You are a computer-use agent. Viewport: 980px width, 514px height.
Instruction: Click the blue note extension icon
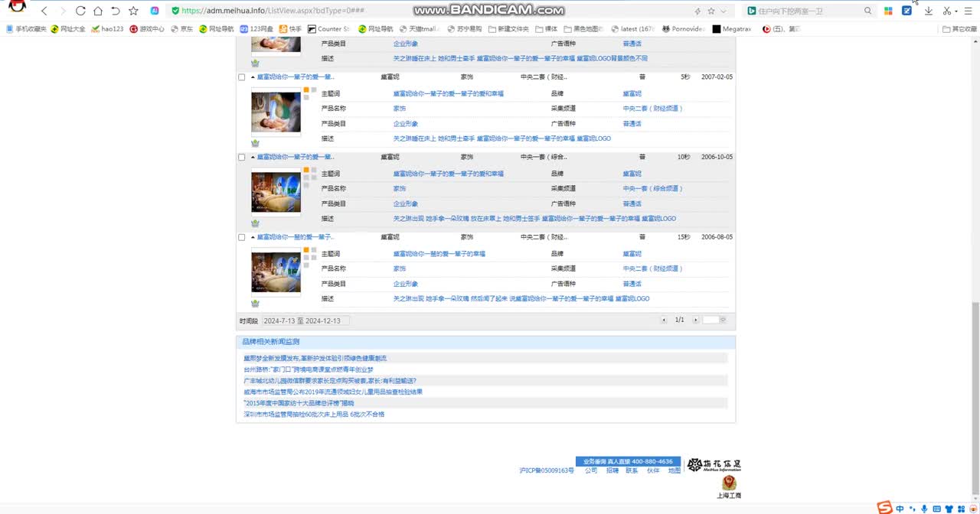coord(907,11)
